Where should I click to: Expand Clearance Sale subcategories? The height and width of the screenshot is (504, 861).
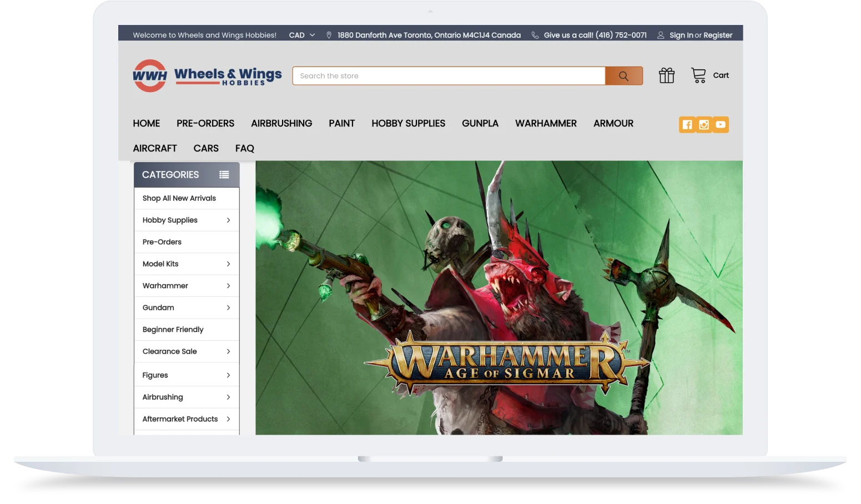228,352
